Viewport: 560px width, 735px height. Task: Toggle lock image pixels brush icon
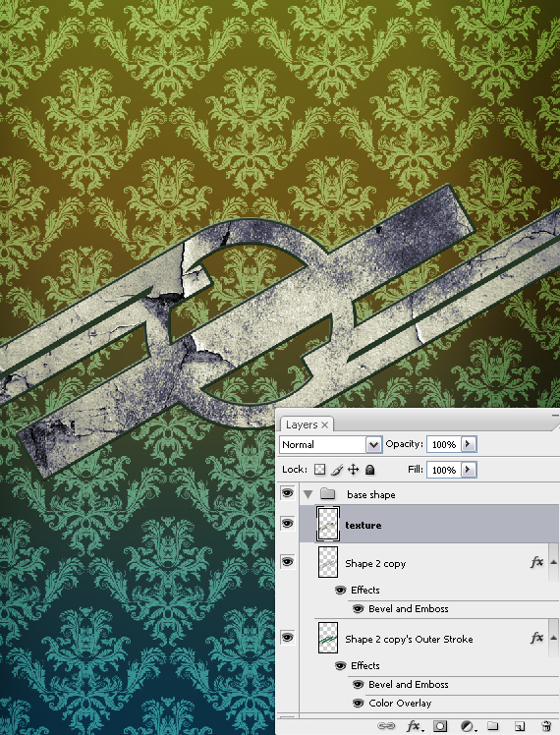point(337,470)
